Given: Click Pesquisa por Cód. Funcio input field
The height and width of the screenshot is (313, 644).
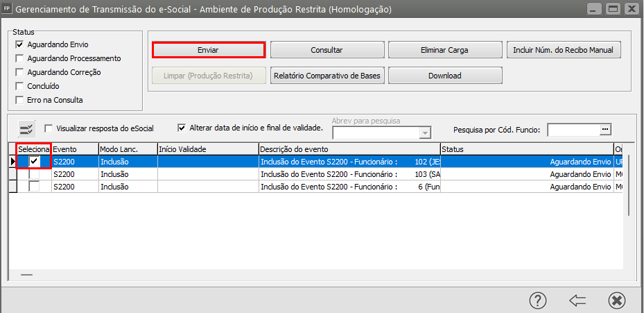Looking at the screenshot, I should [x=574, y=130].
